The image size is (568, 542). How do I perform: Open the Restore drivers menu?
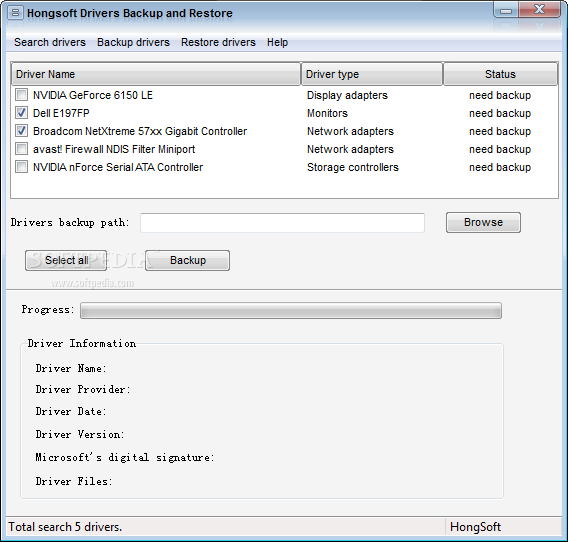pyautogui.click(x=218, y=42)
